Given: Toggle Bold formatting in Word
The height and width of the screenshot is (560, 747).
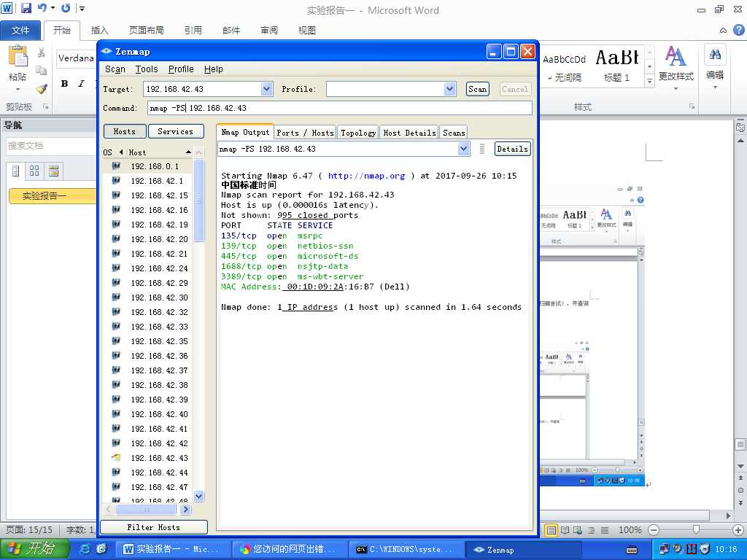Looking at the screenshot, I should pos(64,84).
